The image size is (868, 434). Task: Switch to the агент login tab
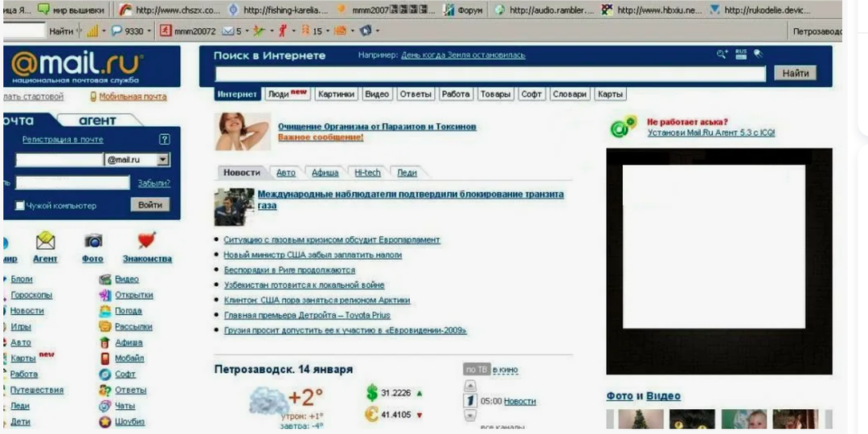click(97, 121)
